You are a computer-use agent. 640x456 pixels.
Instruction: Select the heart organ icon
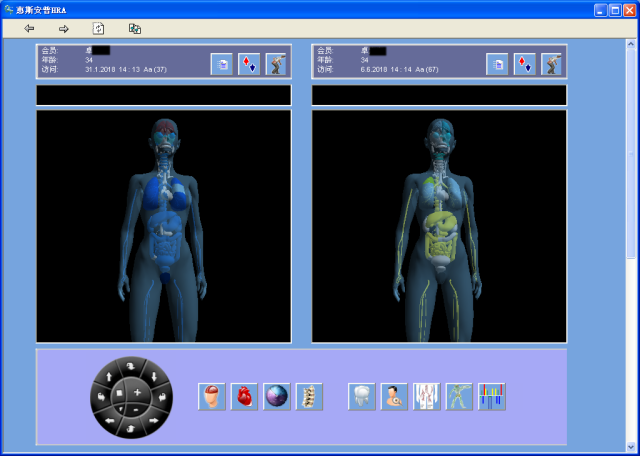point(244,396)
